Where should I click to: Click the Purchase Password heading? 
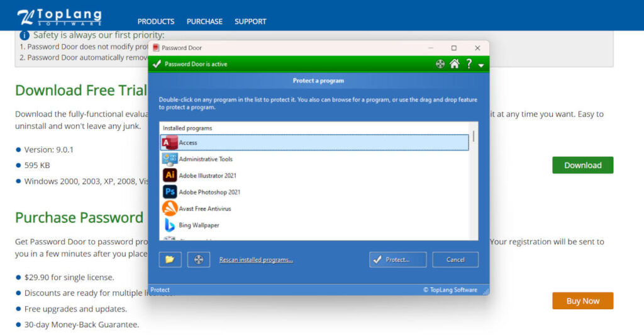tap(79, 217)
